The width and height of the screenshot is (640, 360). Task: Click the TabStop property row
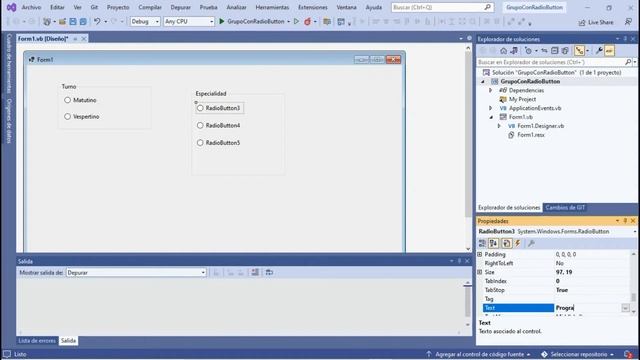pyautogui.click(x=556, y=290)
